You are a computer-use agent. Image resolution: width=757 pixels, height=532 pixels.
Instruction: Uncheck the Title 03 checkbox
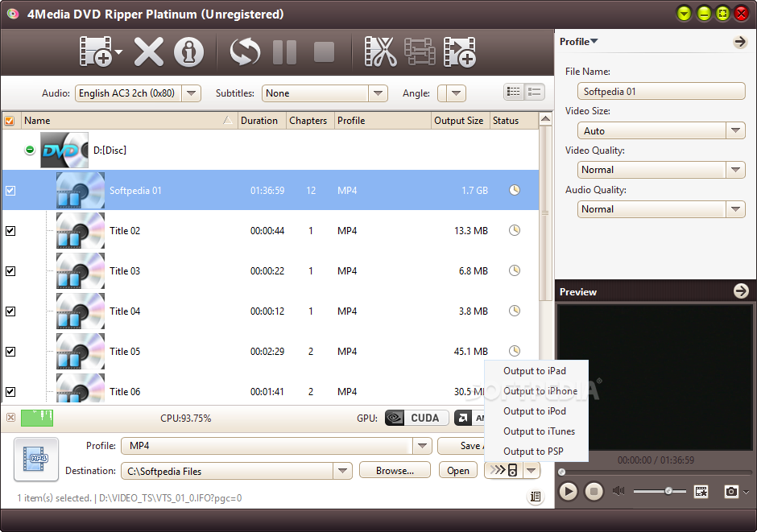tap(10, 271)
